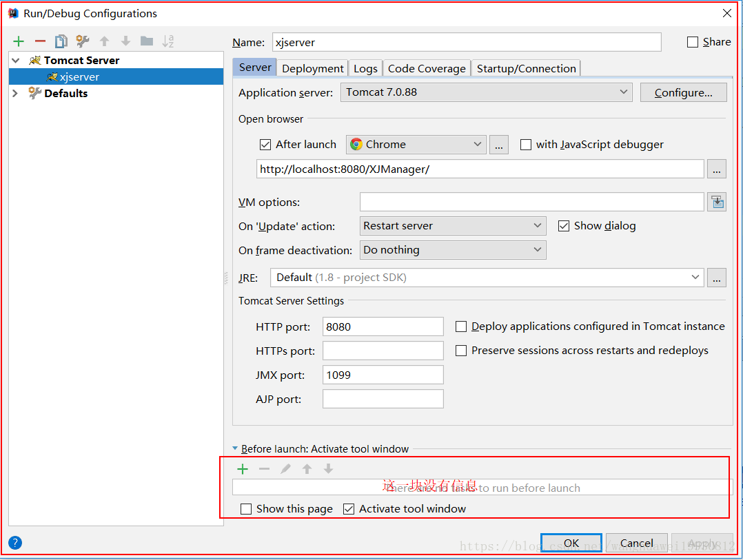Screen dimensions: 743x560
Task: Uncheck Activate tool window checkbox
Action: pos(349,509)
